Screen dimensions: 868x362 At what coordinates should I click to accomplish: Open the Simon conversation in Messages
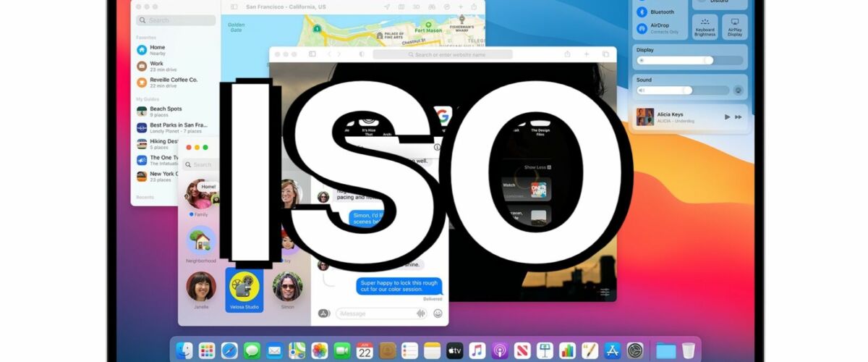tap(288, 290)
